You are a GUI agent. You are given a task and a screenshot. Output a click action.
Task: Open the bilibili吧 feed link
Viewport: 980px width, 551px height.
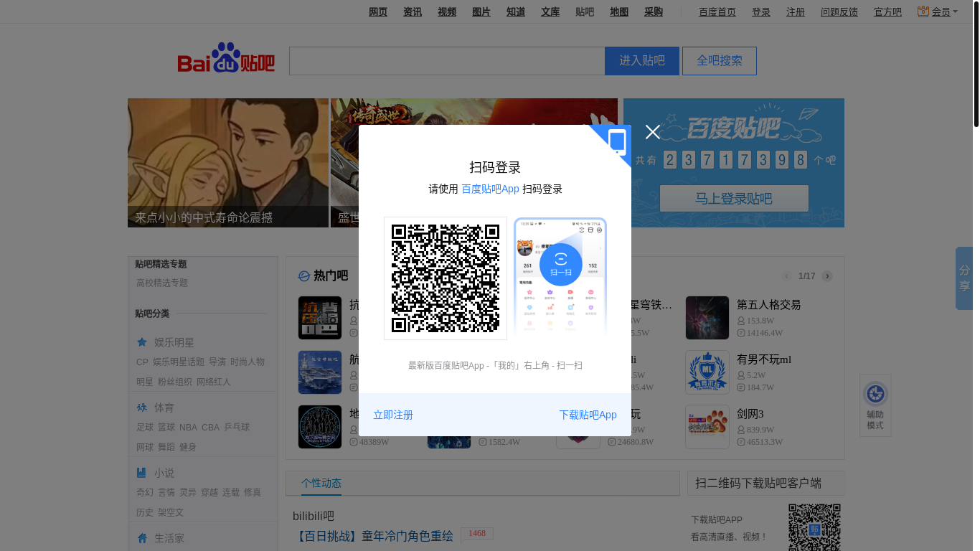coord(314,517)
